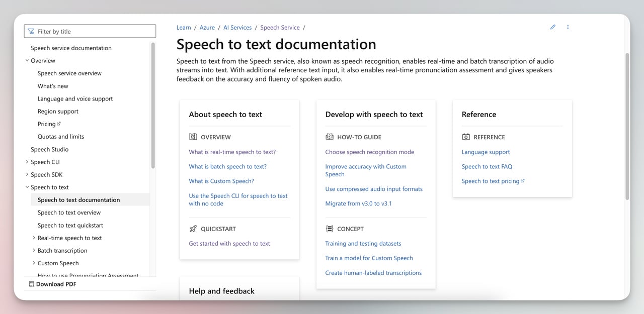
Task: Click external icon beside Speech to text pricing
Action: pos(523,181)
